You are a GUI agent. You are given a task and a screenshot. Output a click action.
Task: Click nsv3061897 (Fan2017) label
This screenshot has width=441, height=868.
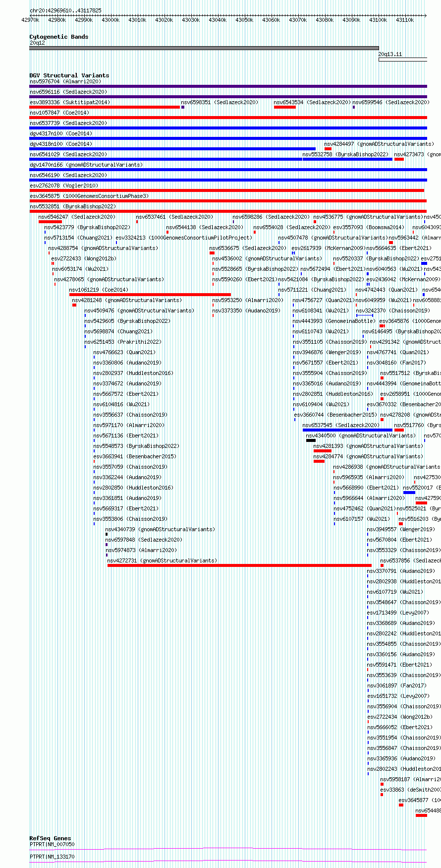coord(397,685)
